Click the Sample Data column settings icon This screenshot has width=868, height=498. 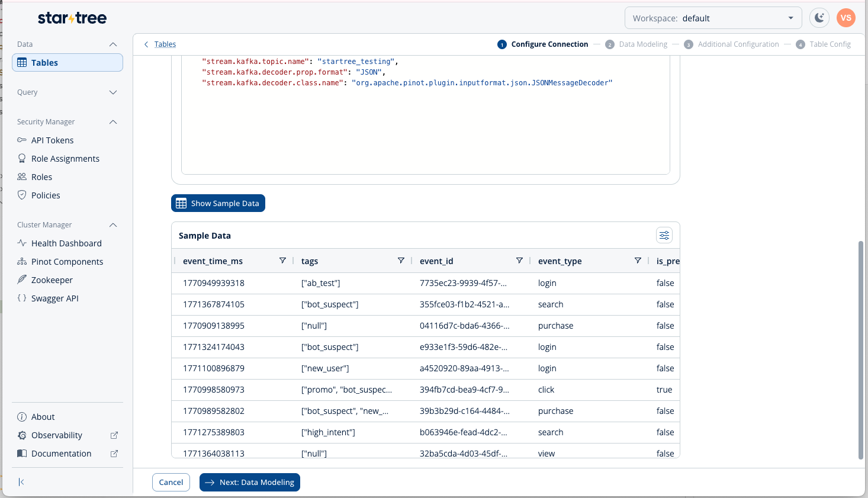coord(664,236)
